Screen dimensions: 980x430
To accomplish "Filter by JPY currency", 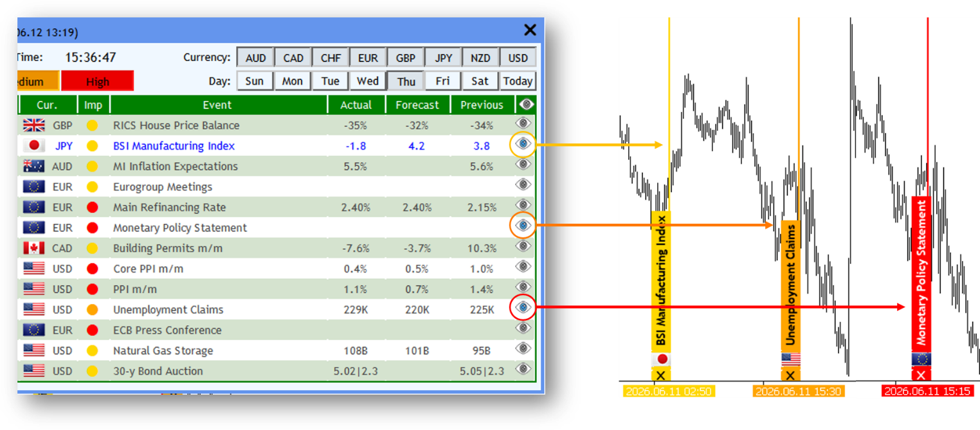I will (443, 58).
